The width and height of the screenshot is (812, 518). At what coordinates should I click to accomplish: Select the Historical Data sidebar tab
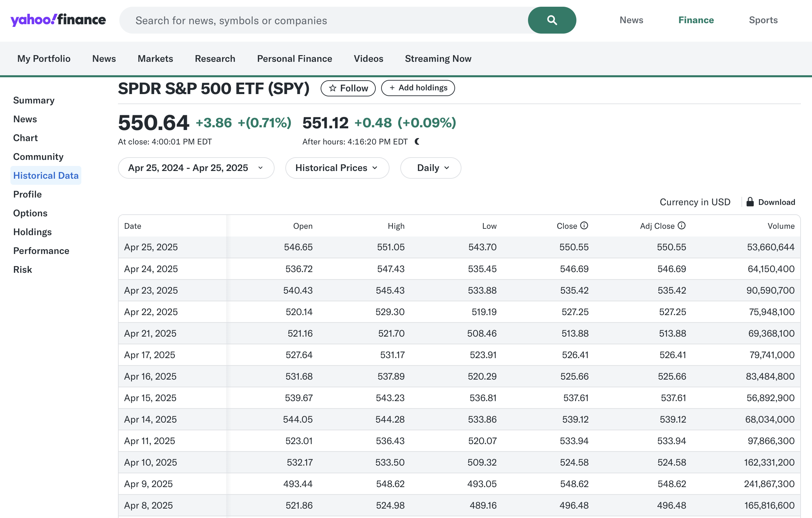click(x=46, y=175)
